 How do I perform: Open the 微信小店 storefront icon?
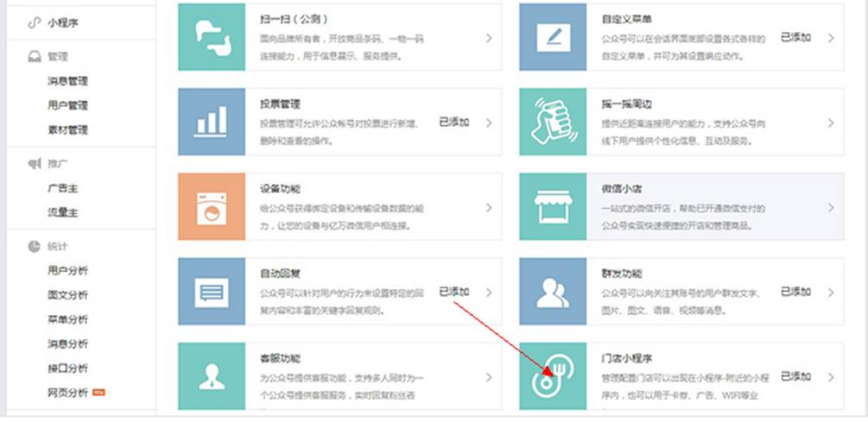coord(552,207)
